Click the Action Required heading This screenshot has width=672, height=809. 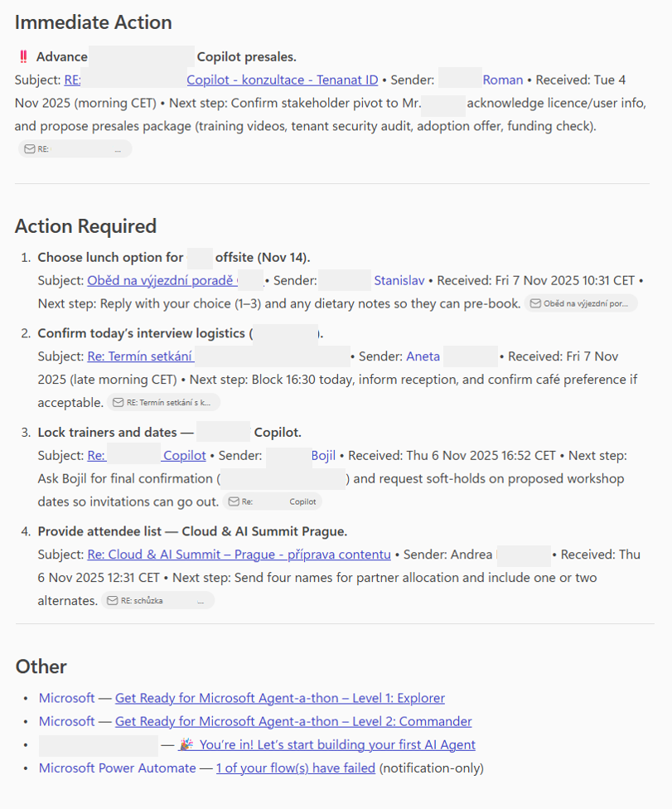(x=85, y=226)
